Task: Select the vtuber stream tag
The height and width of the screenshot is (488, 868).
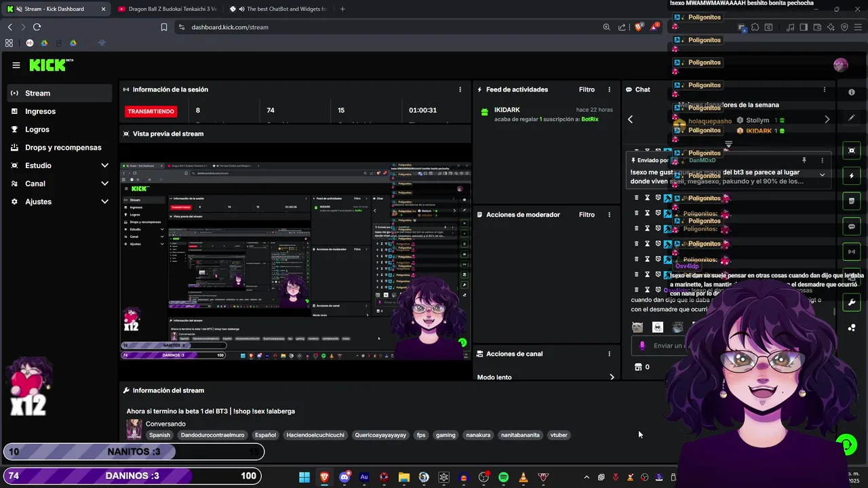Action: (559, 435)
